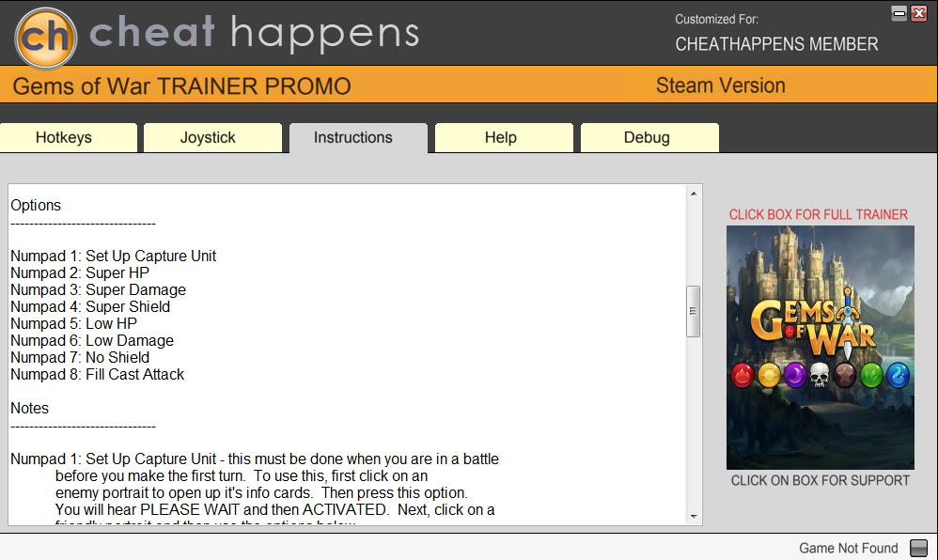
Task: Click the 'Numpad 4: Super Shield' line
Action: point(90,306)
